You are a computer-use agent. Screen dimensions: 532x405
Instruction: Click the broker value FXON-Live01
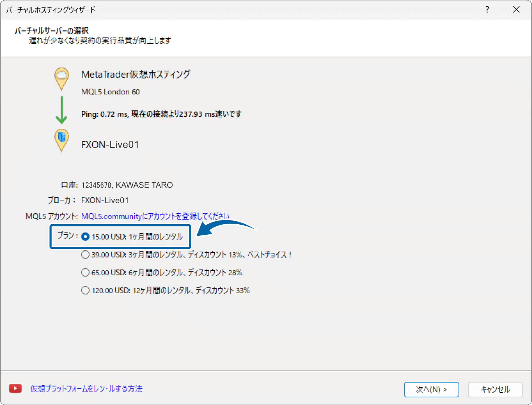coord(105,200)
